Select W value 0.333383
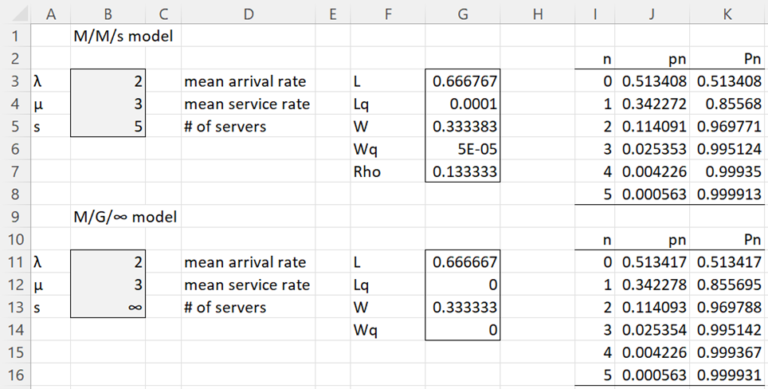 point(462,126)
